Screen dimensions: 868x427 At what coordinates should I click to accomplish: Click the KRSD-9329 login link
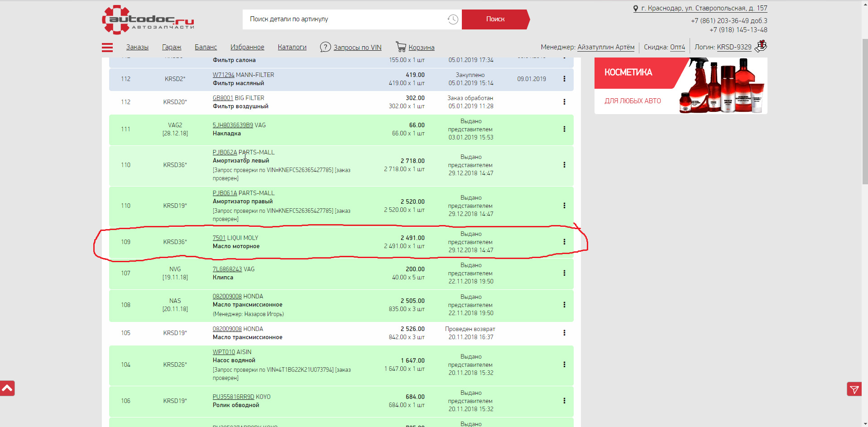point(734,47)
